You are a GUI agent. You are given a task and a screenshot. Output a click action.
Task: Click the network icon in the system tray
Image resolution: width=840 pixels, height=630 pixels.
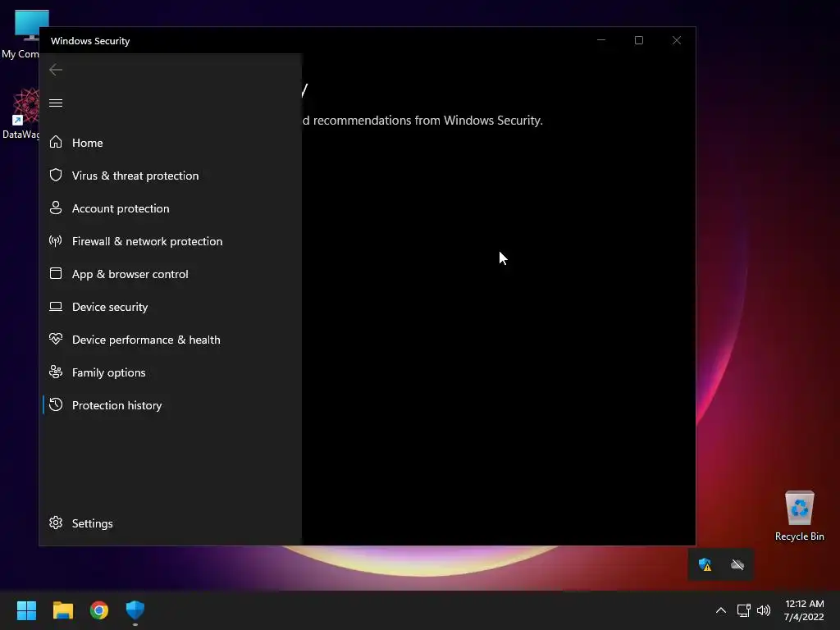click(743, 610)
